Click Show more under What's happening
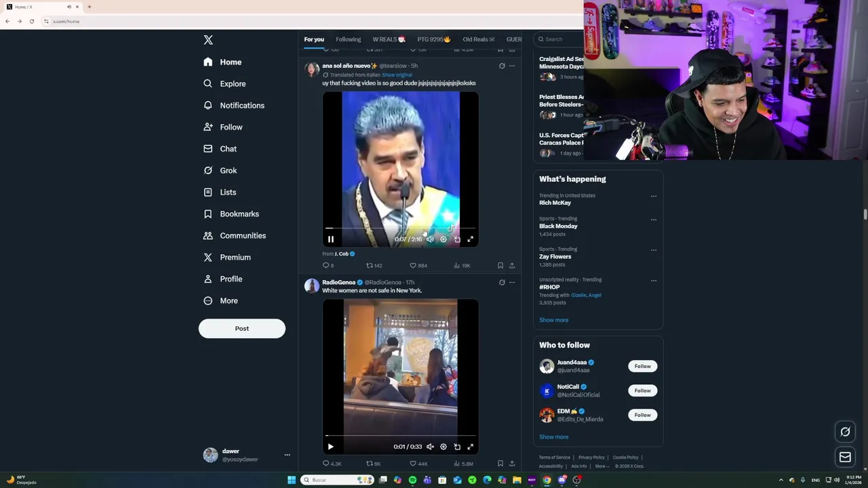This screenshot has height=488, width=868. pos(554,320)
